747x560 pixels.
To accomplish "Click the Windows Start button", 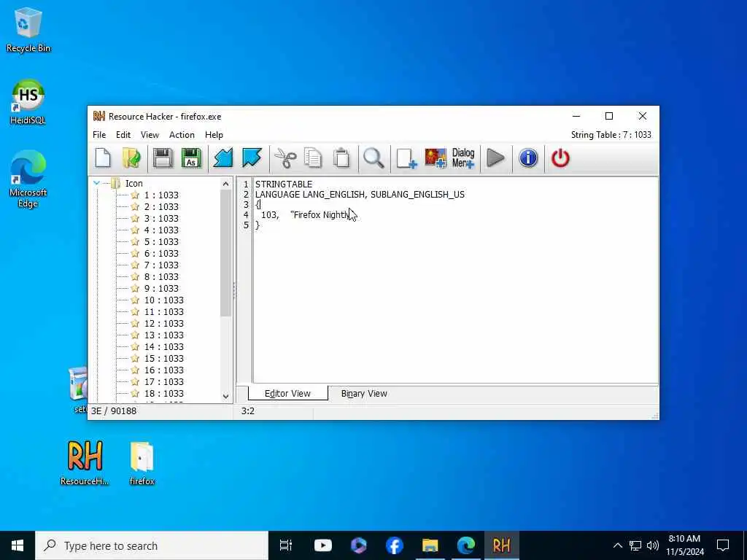I will pyautogui.click(x=18, y=545).
